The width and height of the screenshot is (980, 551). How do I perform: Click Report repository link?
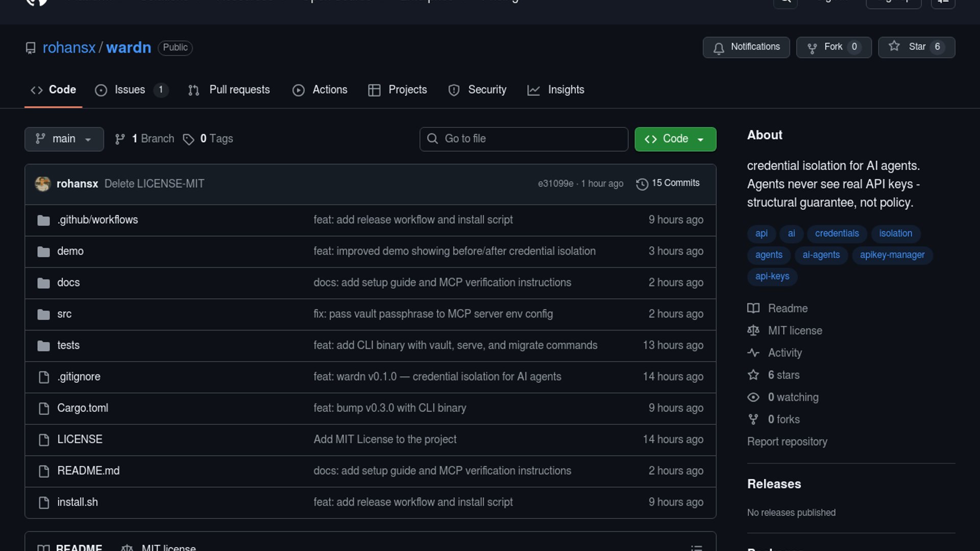pyautogui.click(x=787, y=442)
